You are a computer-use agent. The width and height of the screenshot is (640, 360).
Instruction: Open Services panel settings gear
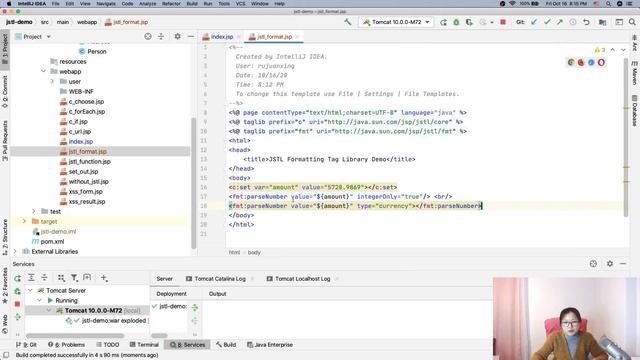[610, 264]
